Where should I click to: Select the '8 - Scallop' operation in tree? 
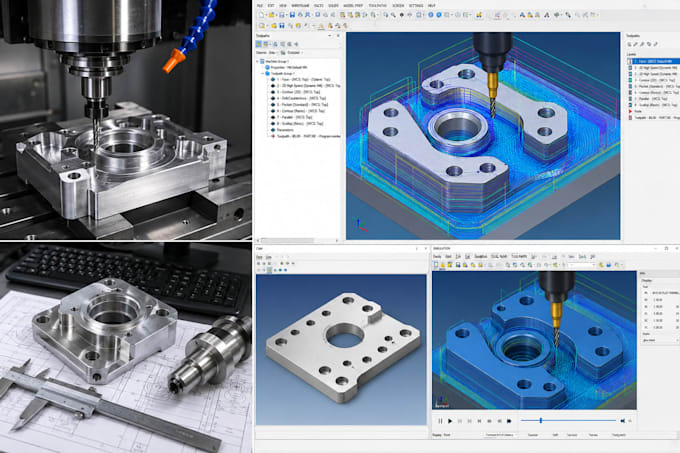[297, 124]
